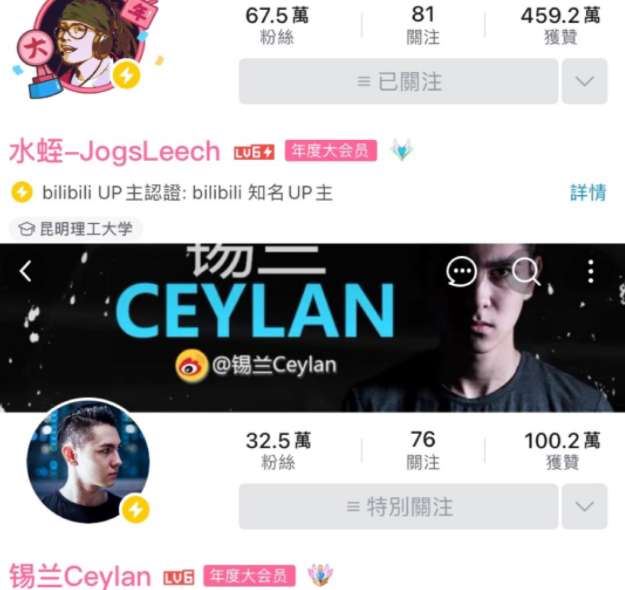Screen dimensions: 625x590
Task: Tap the 昆明理工大学 school tag
Action: (x=76, y=229)
